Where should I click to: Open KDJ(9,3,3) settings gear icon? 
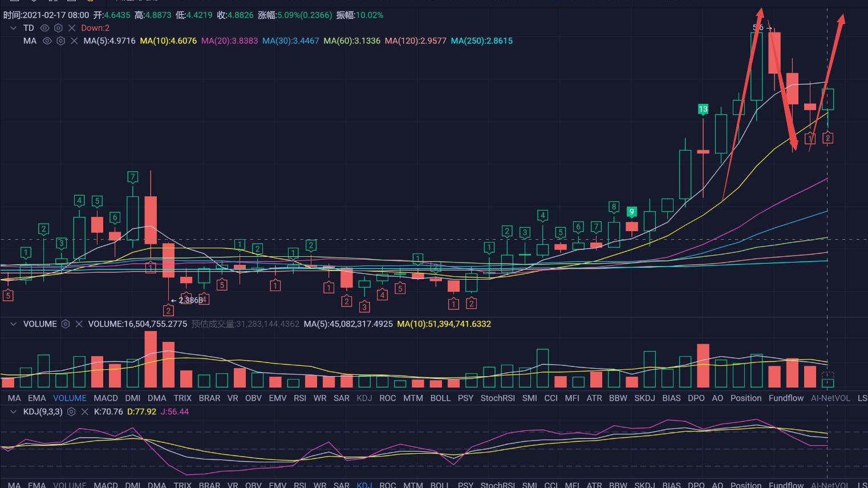pyautogui.click(x=71, y=412)
